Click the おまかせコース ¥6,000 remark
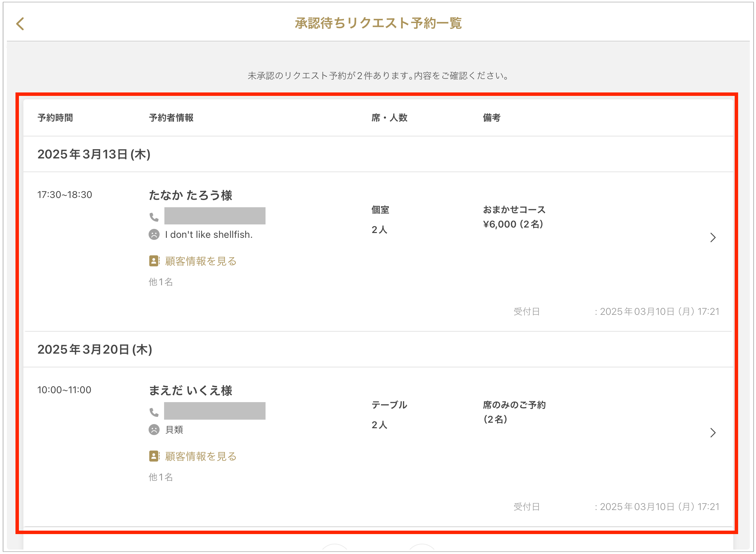The height and width of the screenshot is (554, 756). 514,217
